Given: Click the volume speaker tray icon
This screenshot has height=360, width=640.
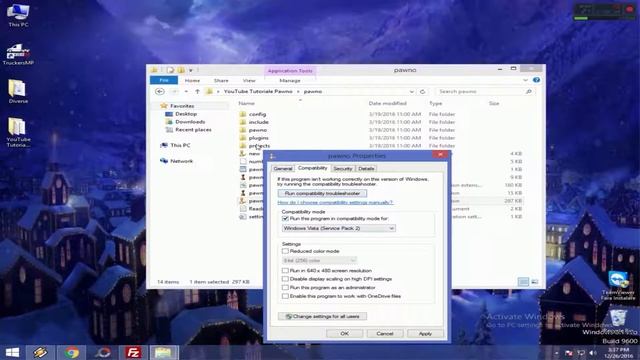Looking at the screenshot, I should pos(593,353).
